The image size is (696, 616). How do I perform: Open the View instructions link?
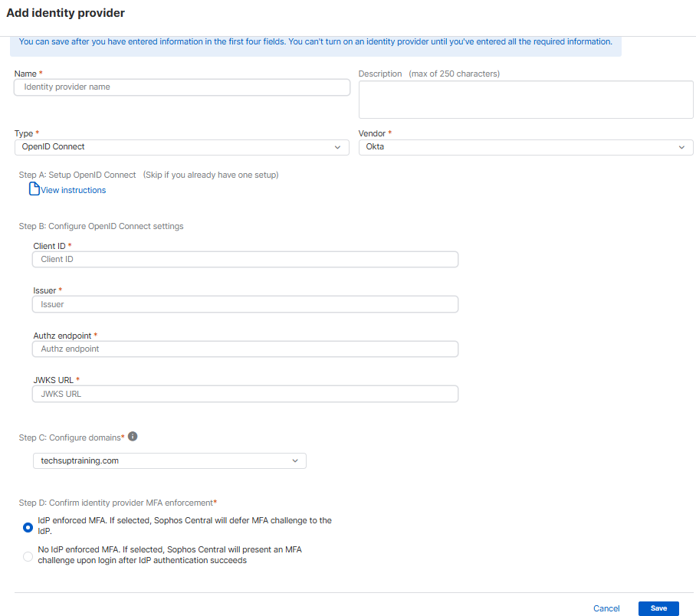point(74,190)
